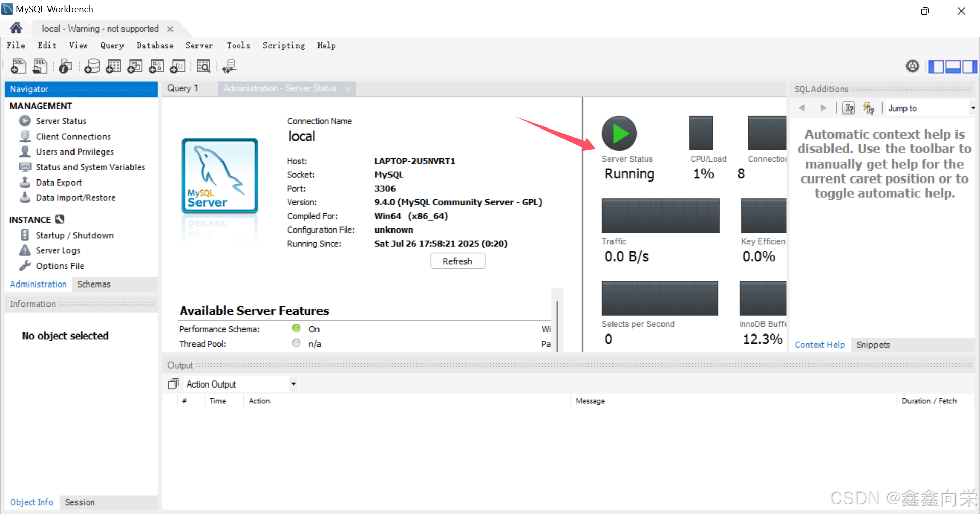This screenshot has width=980, height=514.
Task: Click the Duration / Fetch column header
Action: click(x=934, y=401)
